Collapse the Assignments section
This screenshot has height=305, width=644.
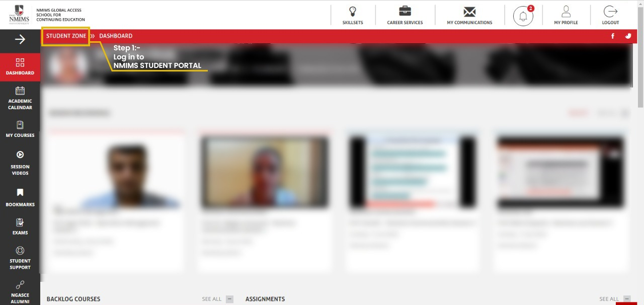627,299
